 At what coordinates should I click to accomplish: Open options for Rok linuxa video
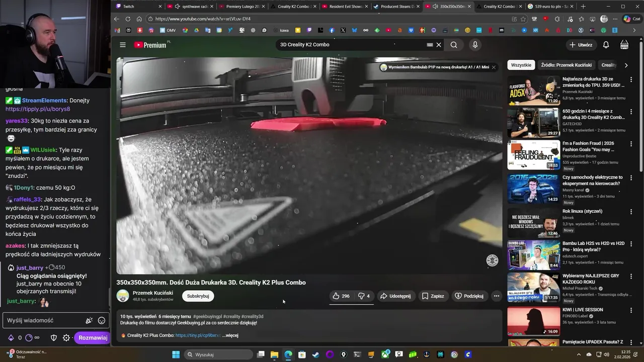631,211
